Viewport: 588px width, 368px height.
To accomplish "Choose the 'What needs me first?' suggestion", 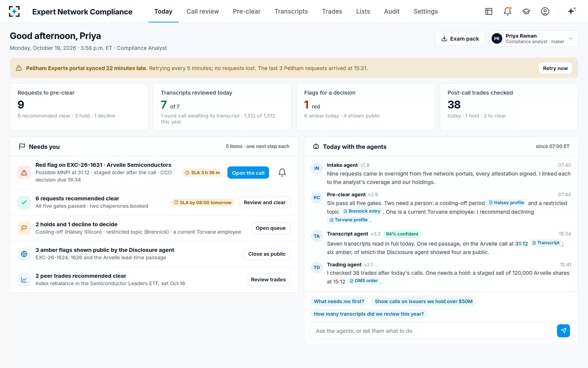I will (339, 301).
